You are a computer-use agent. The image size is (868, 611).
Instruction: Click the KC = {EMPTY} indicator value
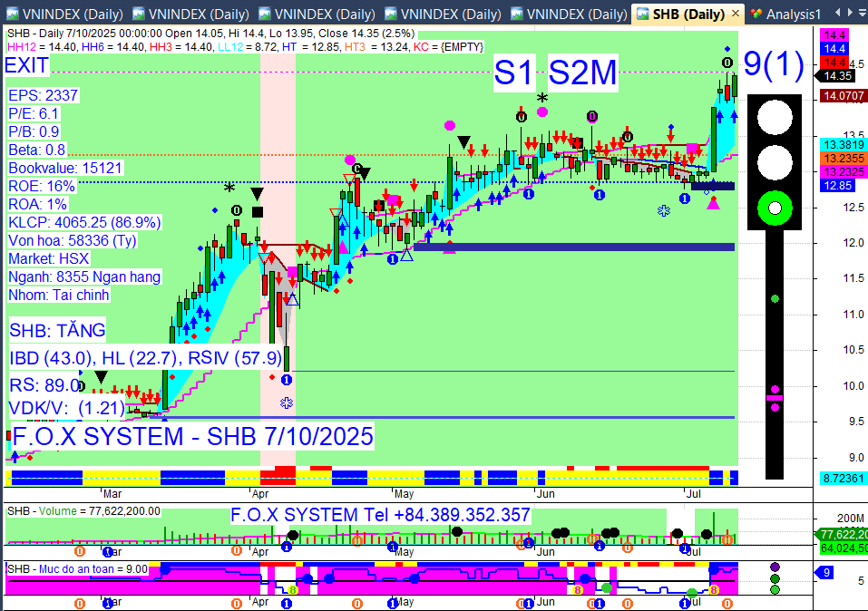click(x=448, y=47)
